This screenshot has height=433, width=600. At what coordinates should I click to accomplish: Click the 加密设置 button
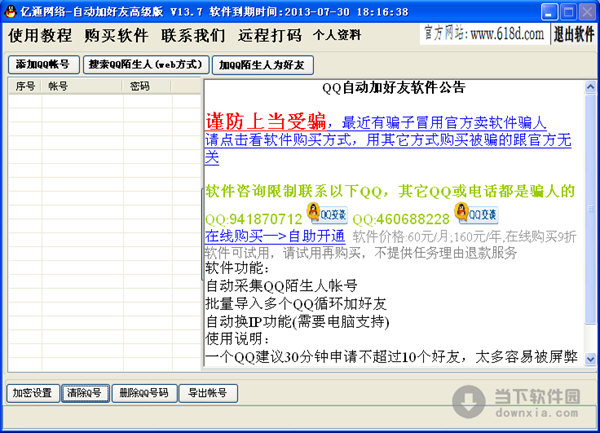click(x=33, y=393)
